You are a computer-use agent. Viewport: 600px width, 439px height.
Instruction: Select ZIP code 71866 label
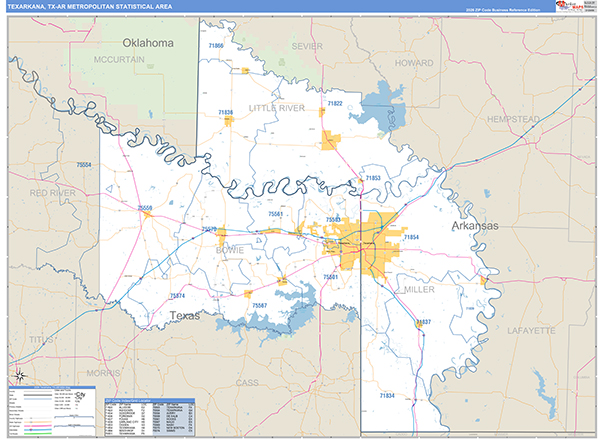click(x=216, y=46)
